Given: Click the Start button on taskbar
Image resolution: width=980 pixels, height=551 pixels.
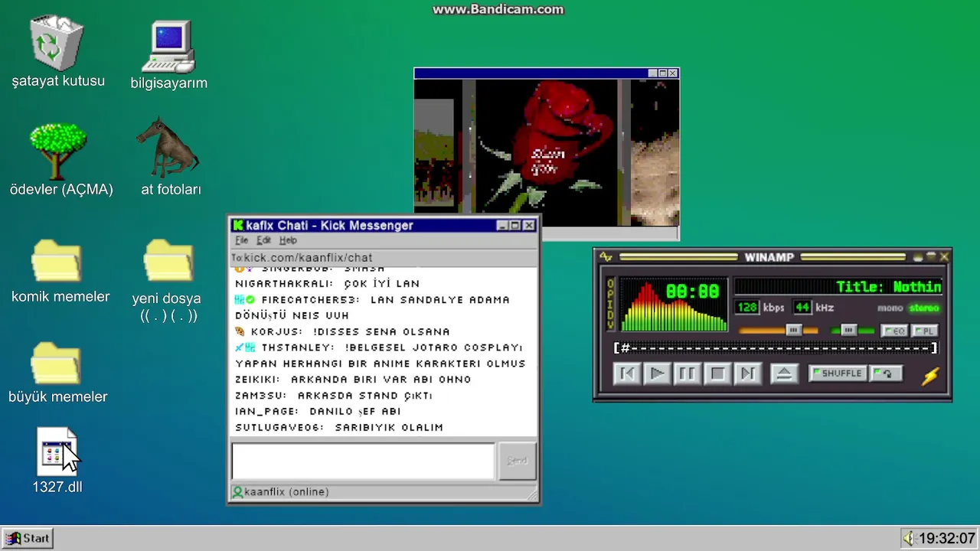Looking at the screenshot, I should 28,538.
